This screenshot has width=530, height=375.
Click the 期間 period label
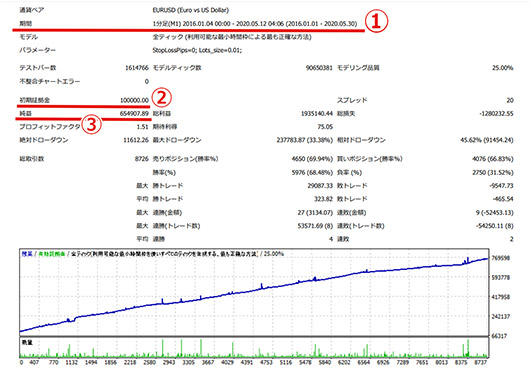tap(26, 23)
